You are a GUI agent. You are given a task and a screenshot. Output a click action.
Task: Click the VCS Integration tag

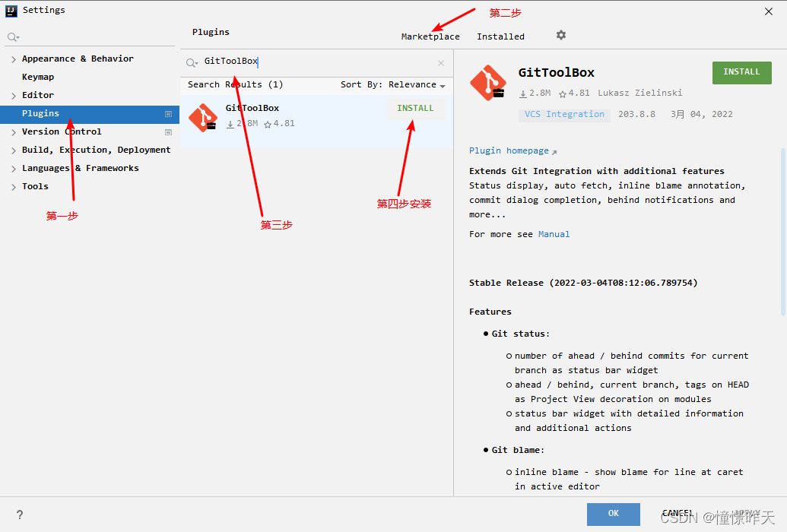[x=565, y=115]
